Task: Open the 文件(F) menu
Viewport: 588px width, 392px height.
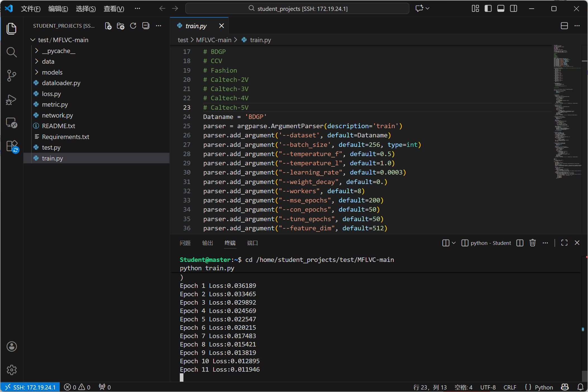Action: [31, 9]
